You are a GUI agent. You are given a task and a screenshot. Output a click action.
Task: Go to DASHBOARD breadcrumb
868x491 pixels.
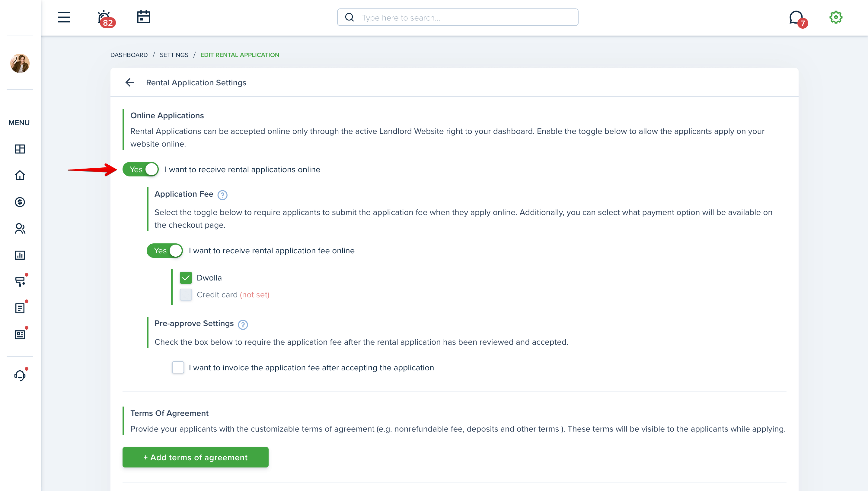[129, 55]
